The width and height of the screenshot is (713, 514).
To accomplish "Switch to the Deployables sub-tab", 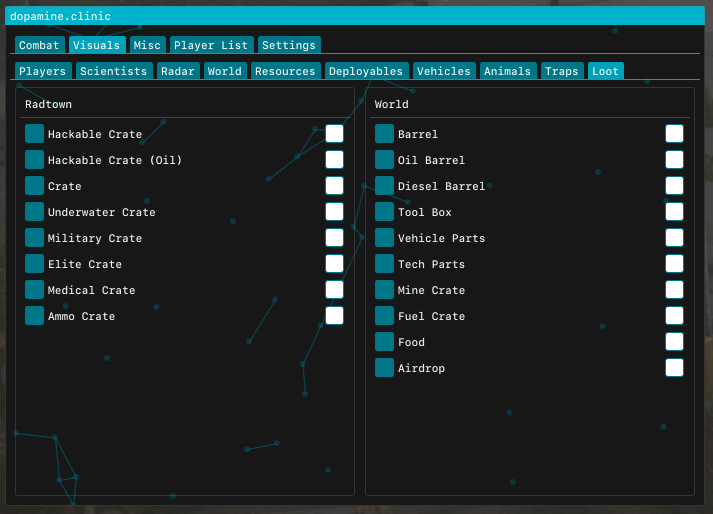I will (x=366, y=71).
